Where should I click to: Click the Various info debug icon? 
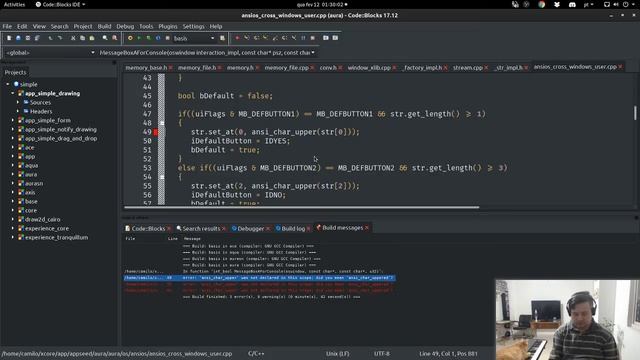coord(335,38)
